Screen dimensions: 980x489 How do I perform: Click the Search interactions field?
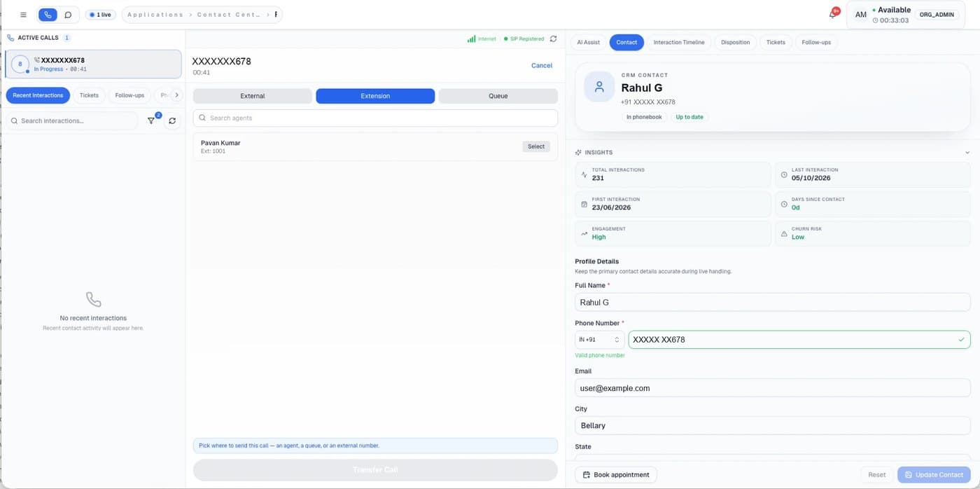point(73,120)
